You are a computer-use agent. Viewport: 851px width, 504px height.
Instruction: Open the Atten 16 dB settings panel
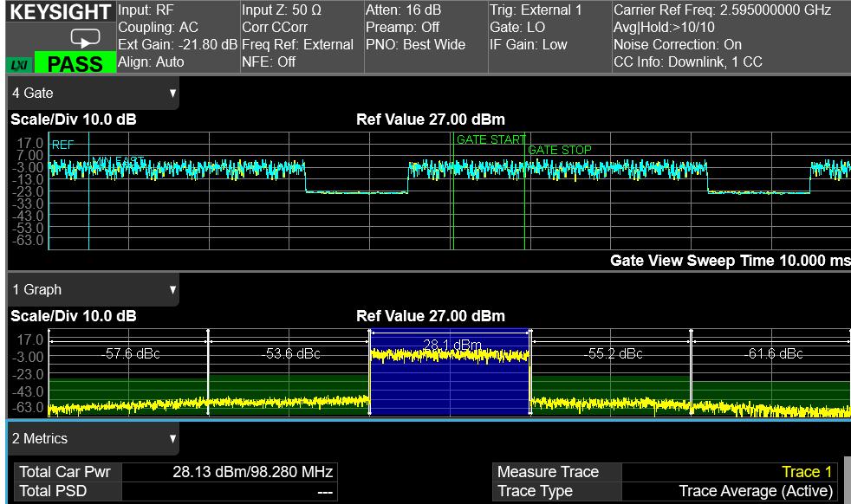click(426, 36)
